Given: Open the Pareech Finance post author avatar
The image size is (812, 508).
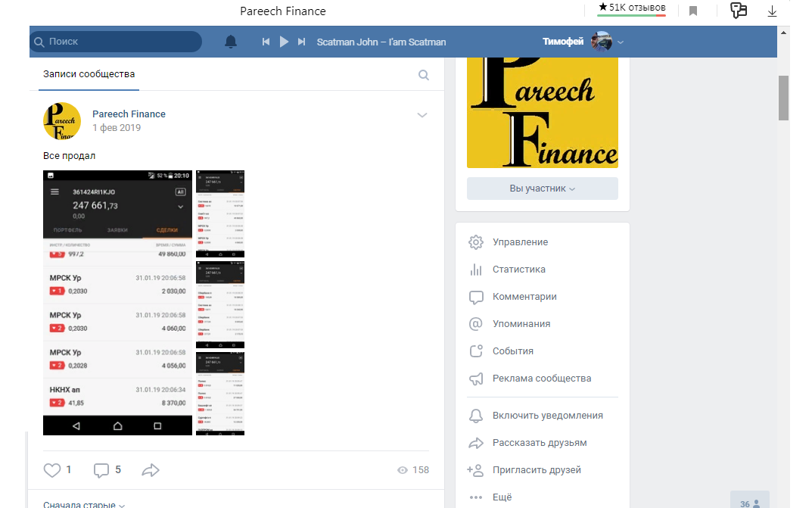Looking at the screenshot, I should (x=62, y=121).
